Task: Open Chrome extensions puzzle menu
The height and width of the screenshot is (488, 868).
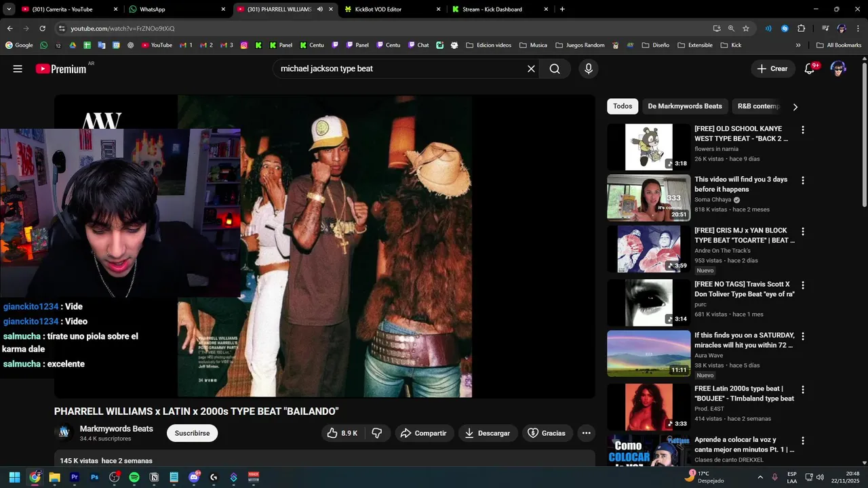Action: [x=801, y=28]
